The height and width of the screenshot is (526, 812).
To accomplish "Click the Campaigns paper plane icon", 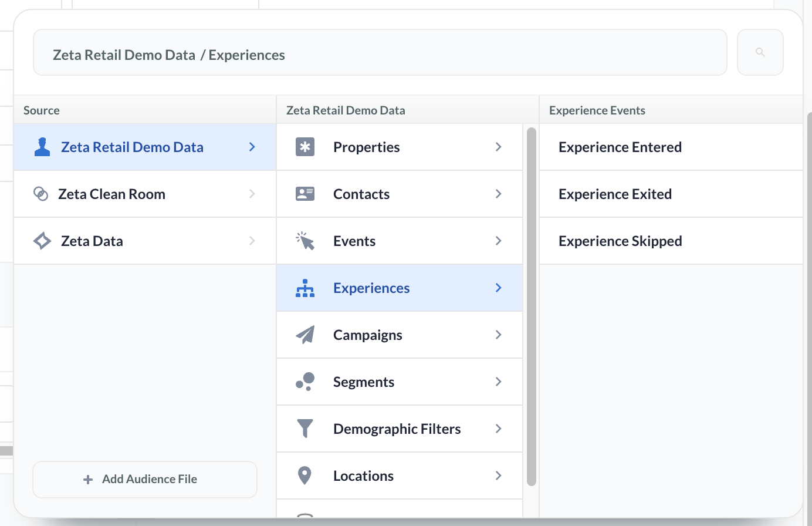I will click(x=305, y=335).
